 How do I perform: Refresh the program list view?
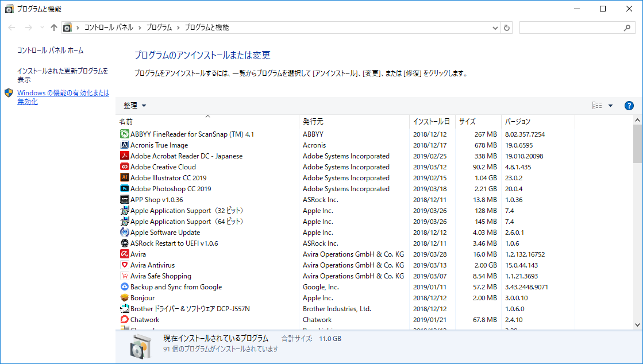pyautogui.click(x=507, y=28)
